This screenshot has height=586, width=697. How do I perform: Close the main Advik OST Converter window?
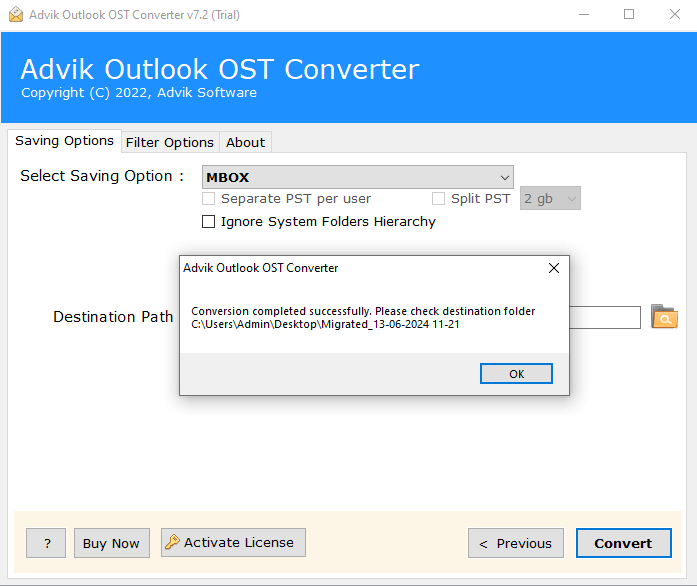click(x=674, y=15)
